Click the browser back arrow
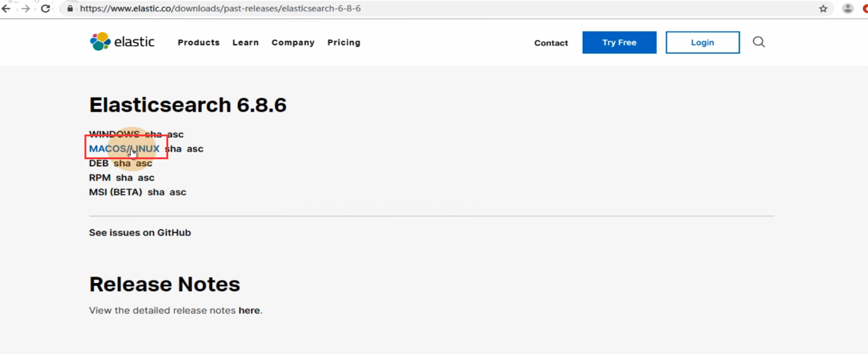 click(6, 9)
